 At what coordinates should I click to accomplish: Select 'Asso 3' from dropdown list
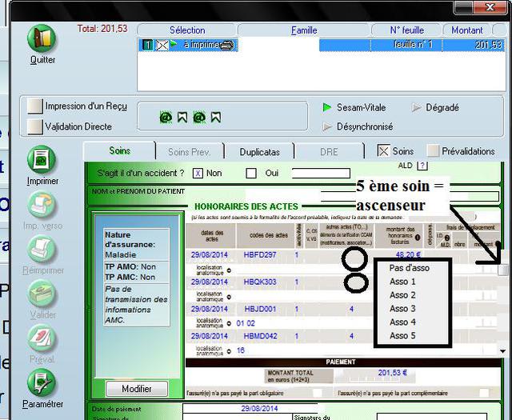click(402, 309)
